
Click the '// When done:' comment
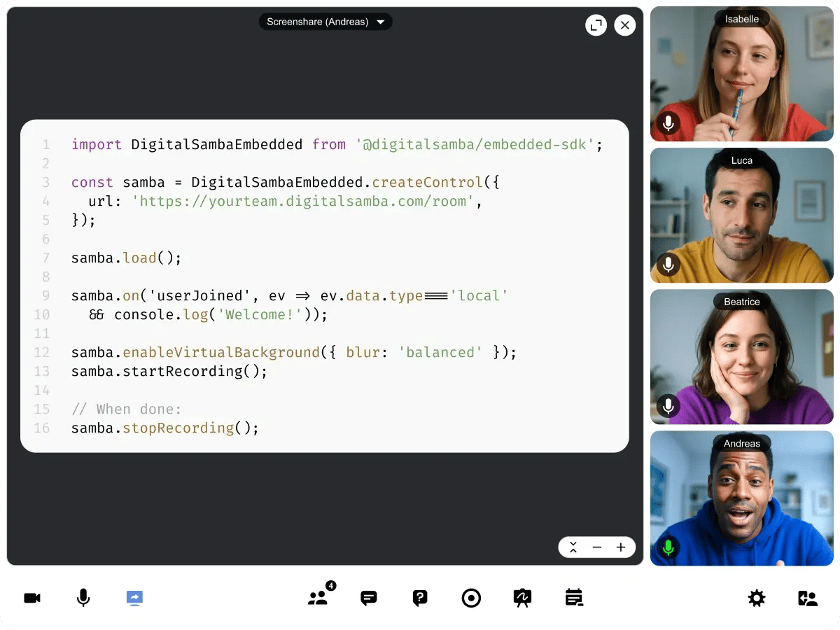127,409
